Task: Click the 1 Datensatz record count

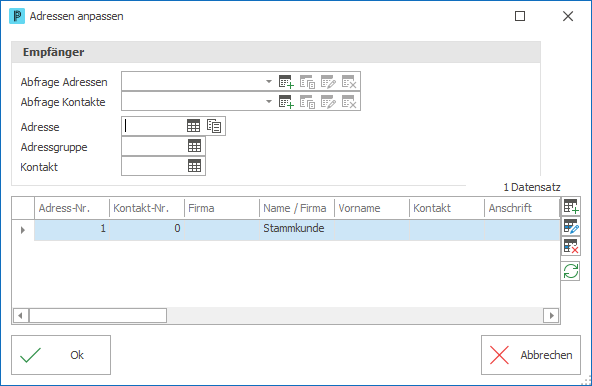Action: [532, 187]
